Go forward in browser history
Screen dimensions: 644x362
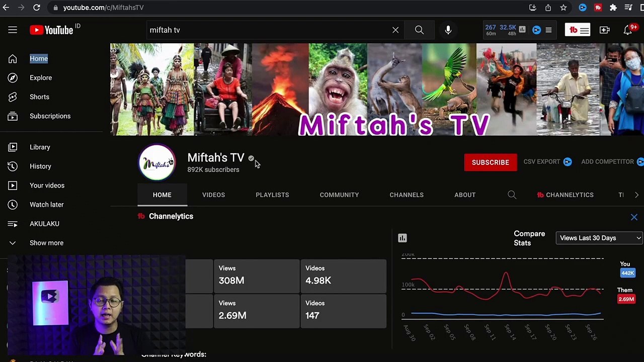click(21, 8)
